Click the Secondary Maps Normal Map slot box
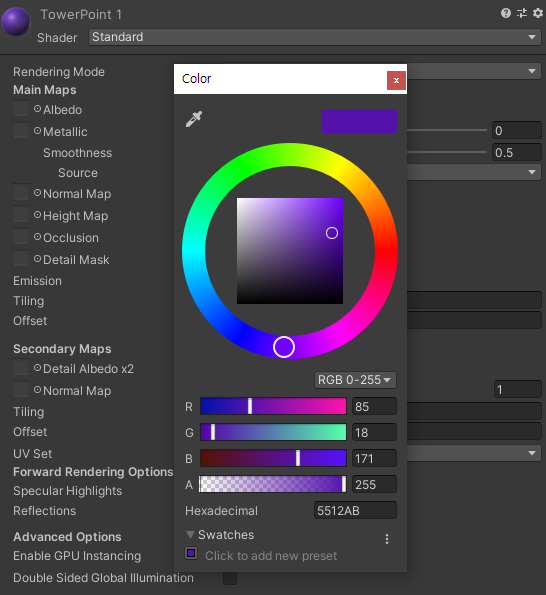This screenshot has width=546, height=595. (21, 389)
